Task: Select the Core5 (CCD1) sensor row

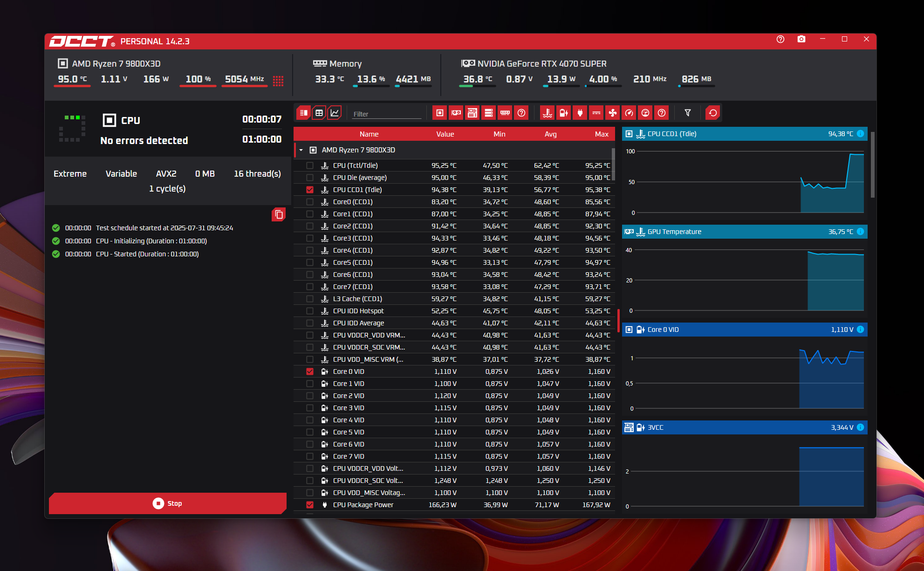Action: click(454, 262)
